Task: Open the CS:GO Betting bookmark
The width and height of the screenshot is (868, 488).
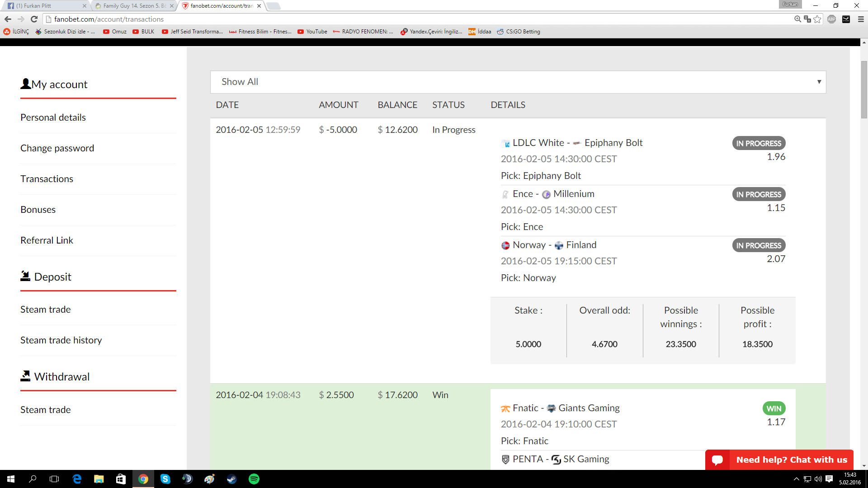Action: (519, 32)
